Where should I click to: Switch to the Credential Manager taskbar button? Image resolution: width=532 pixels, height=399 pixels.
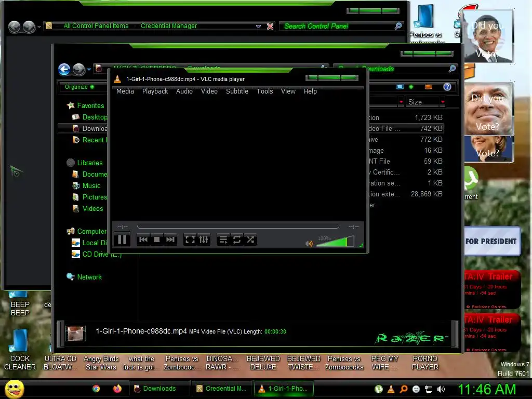tap(222, 389)
